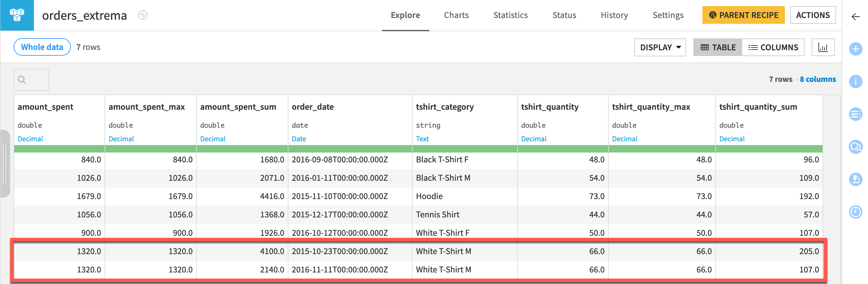Image resolution: width=868 pixels, height=284 pixels.
Task: Open tshirt_quantity_sum column header menu
Action: [758, 107]
